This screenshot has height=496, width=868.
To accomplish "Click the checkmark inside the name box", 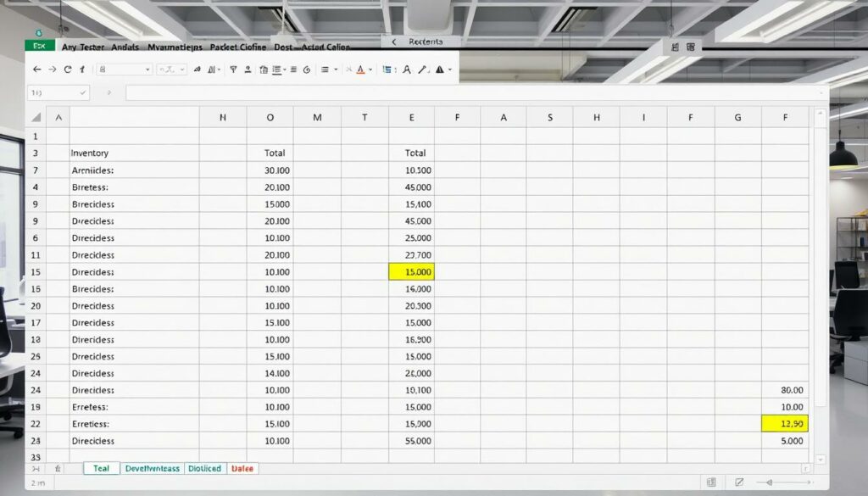I will [x=83, y=92].
